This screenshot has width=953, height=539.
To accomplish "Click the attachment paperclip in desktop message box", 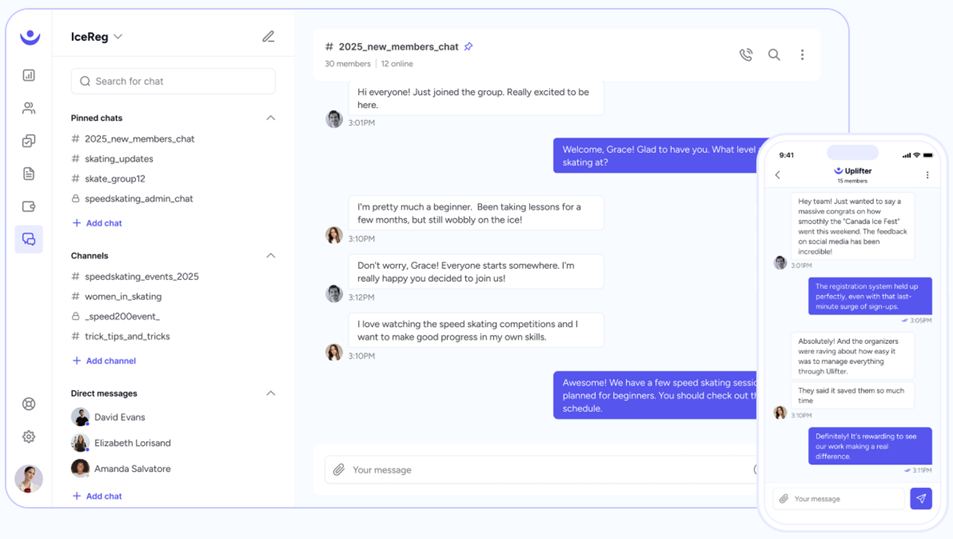I will [x=339, y=470].
